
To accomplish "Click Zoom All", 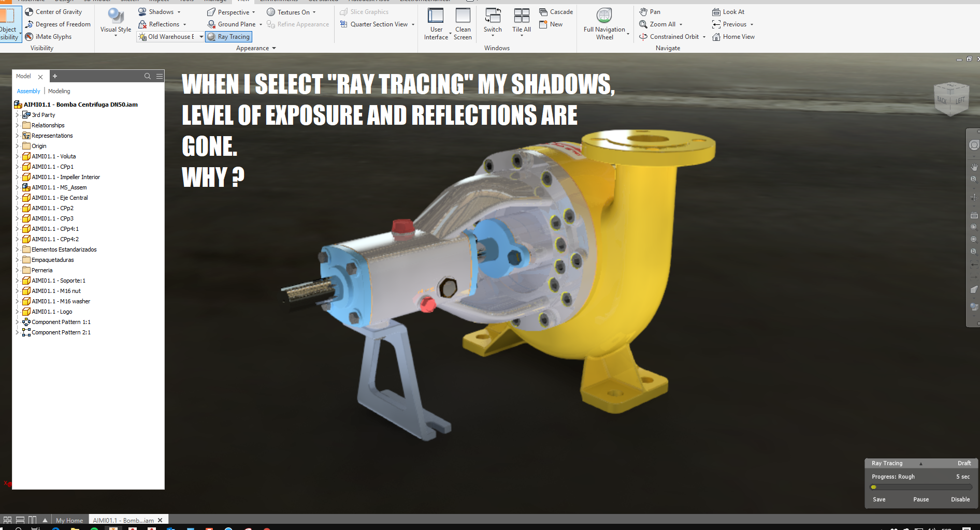I will [x=657, y=24].
